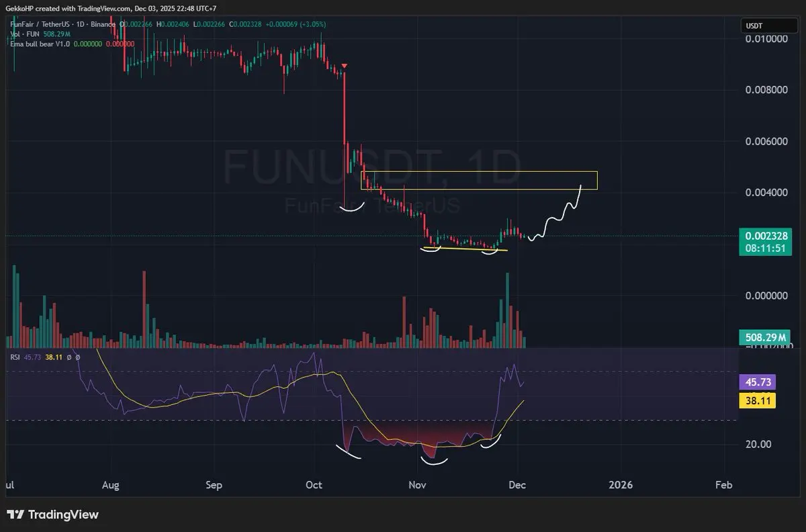Click the high value H0.002406
Viewport: 806px width, 532px height.
[173, 25]
